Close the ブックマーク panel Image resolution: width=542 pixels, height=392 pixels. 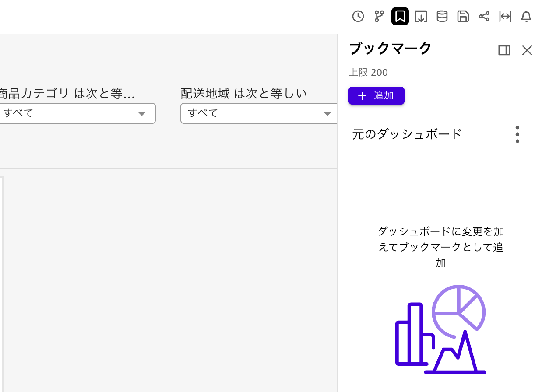point(527,50)
